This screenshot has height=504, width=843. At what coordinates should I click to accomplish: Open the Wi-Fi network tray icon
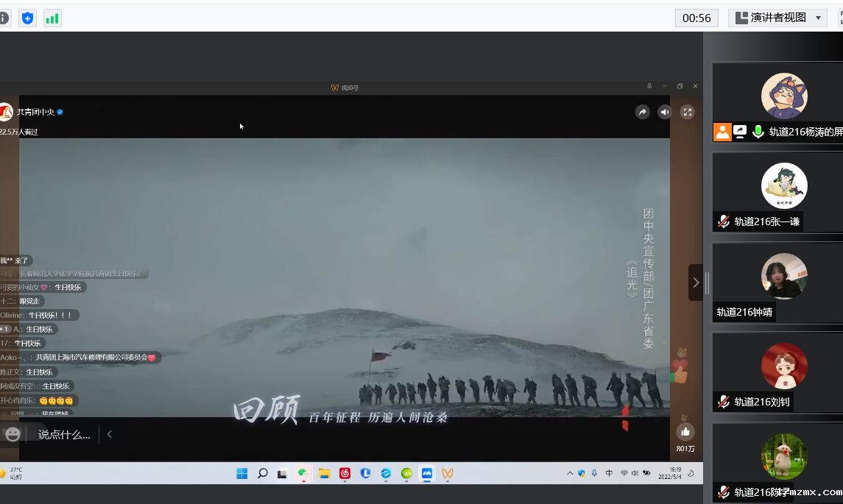pos(624,473)
